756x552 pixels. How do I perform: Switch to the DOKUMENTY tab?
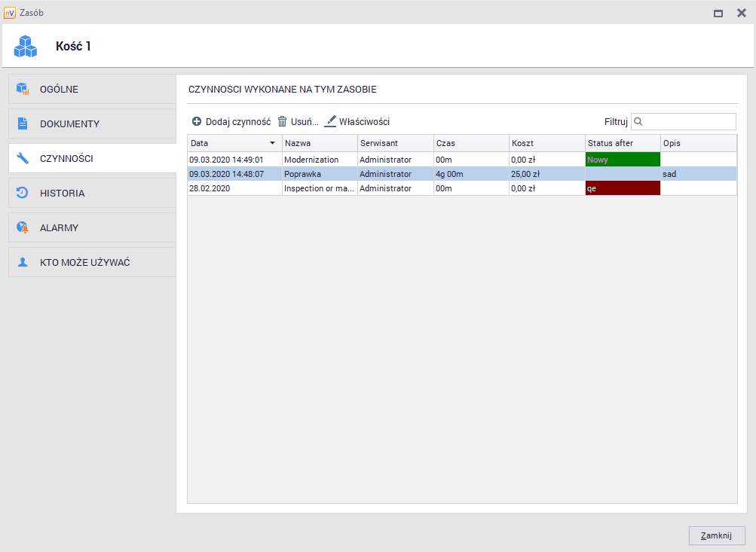[x=69, y=124]
